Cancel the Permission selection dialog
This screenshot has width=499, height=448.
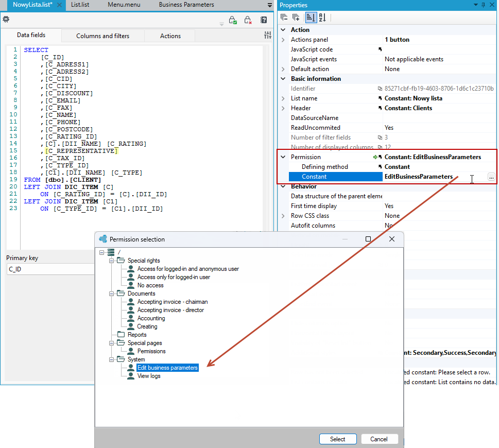(x=378, y=439)
